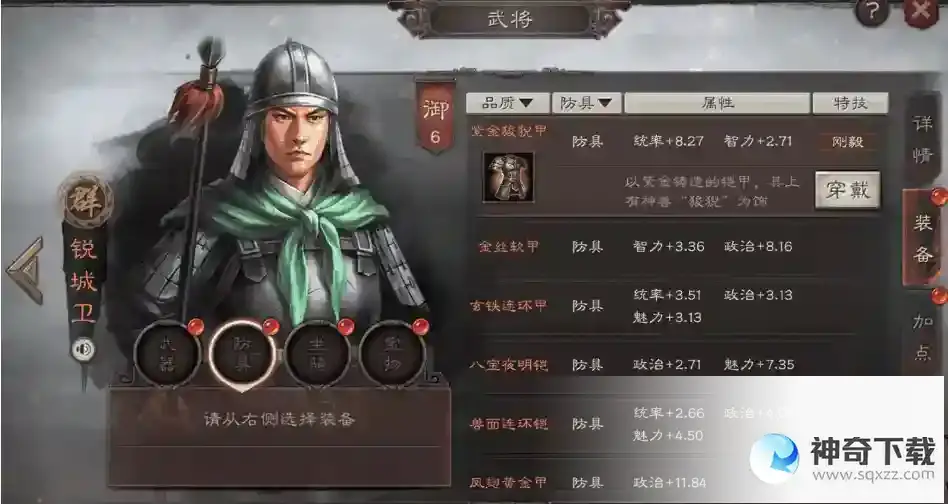948x504 pixels.
Task: Equip armor with the 穿戴 button
Action: tap(847, 190)
